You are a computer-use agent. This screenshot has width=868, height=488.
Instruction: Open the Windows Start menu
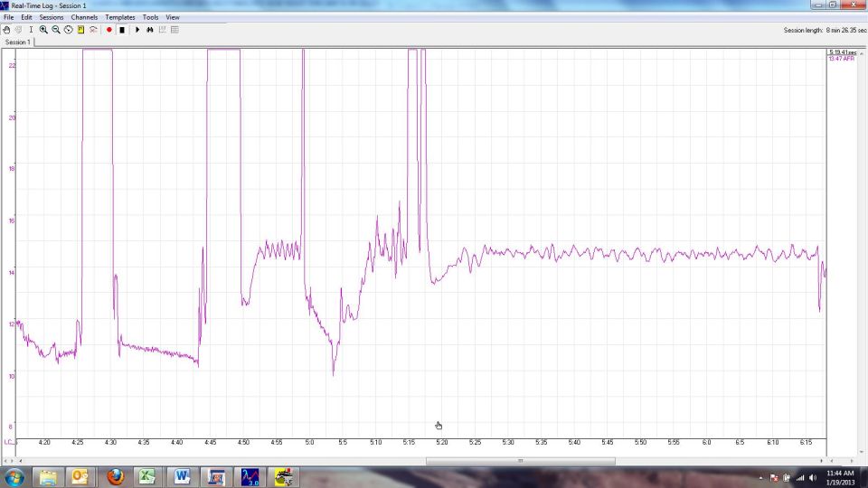pyautogui.click(x=14, y=477)
